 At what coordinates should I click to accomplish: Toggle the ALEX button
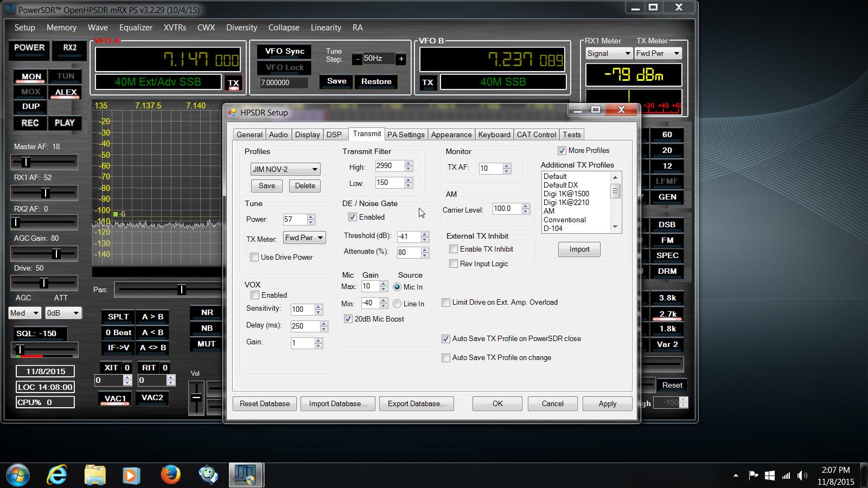[66, 92]
